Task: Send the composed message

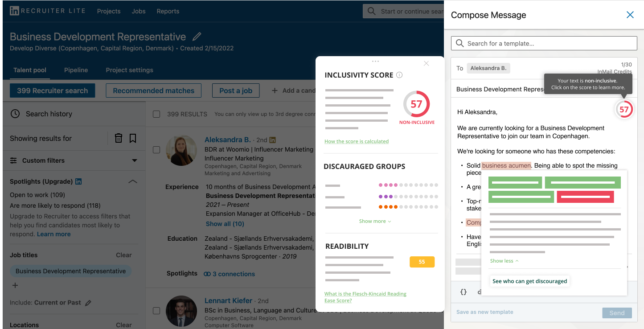Action: click(x=617, y=313)
